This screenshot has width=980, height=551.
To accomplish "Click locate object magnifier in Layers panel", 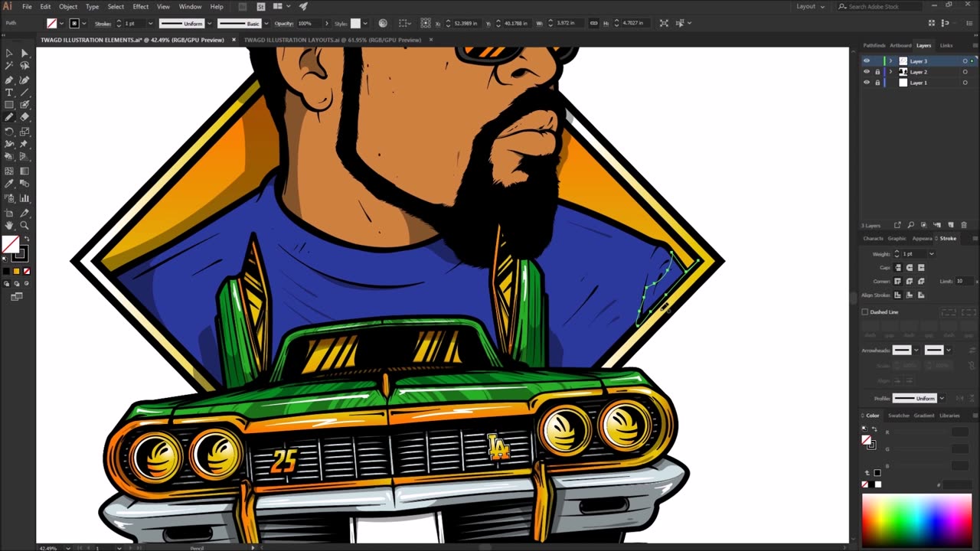I will [910, 225].
